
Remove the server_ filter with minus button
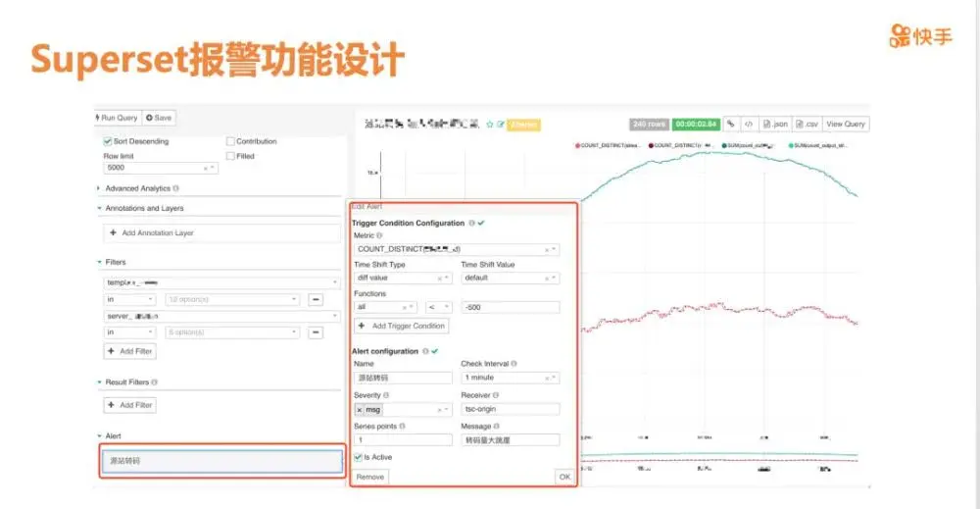click(x=317, y=332)
